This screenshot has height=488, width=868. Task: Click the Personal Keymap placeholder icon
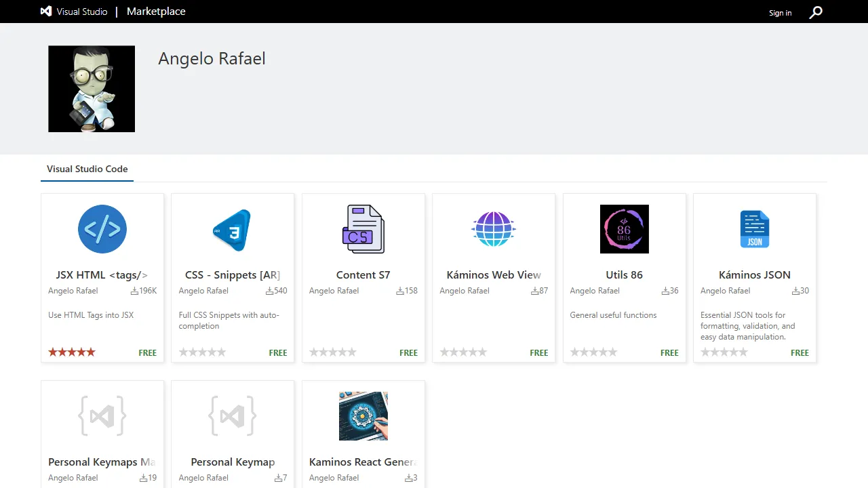tap(233, 415)
